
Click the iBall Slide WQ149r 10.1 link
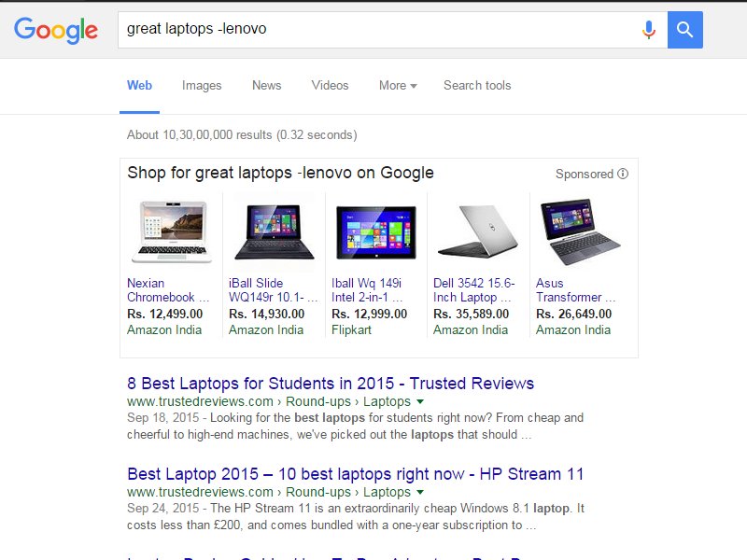pyautogui.click(x=273, y=290)
